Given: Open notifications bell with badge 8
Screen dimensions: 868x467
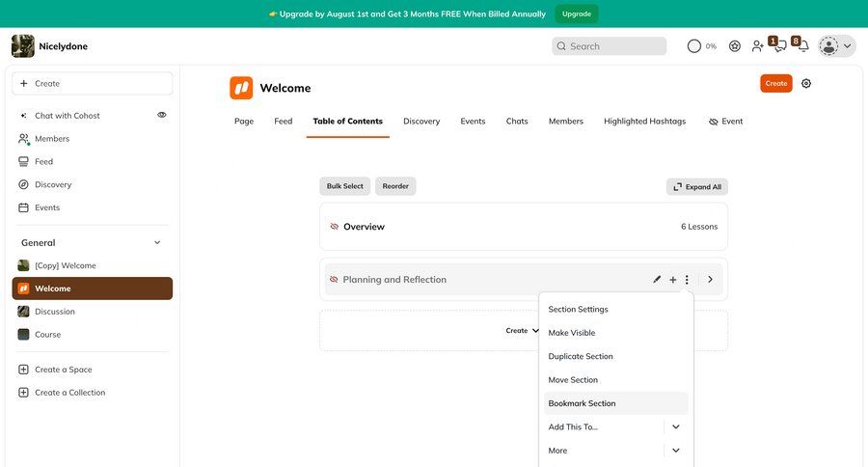Looking at the screenshot, I should [x=801, y=44].
